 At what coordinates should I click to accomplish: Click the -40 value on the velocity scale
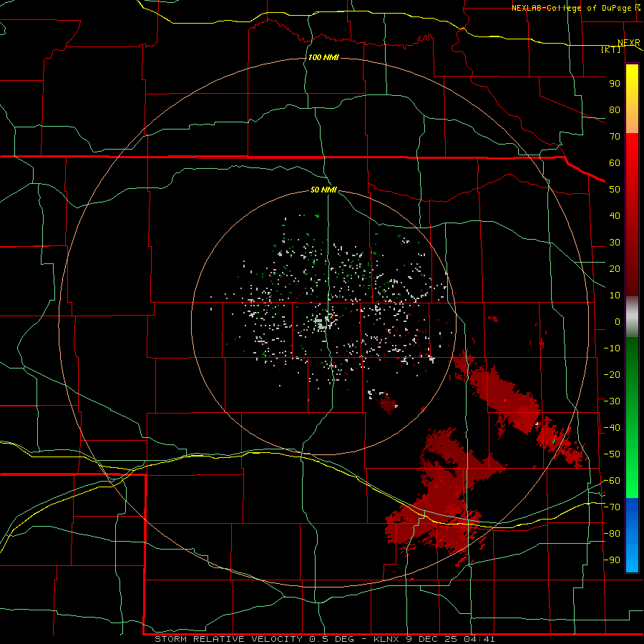pos(612,428)
